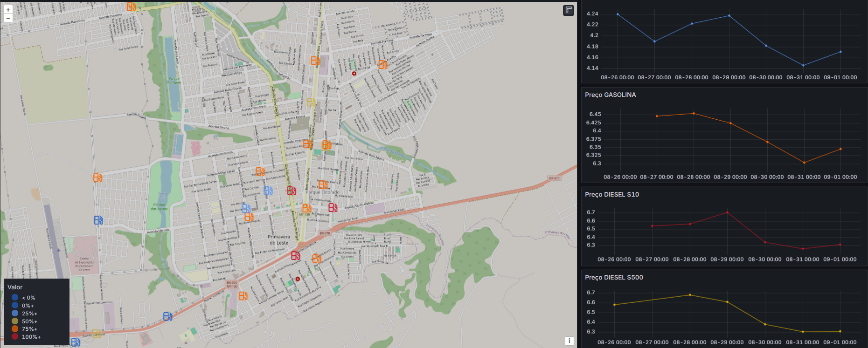Click top blue chart point on 08-27
This screenshot has width=868, height=348.
pos(654,41)
